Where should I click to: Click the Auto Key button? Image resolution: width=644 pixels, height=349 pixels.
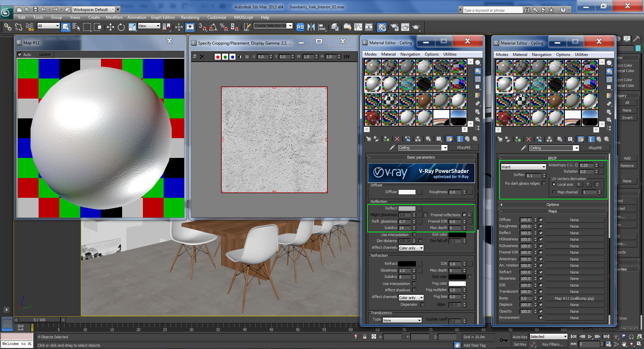(x=520, y=337)
